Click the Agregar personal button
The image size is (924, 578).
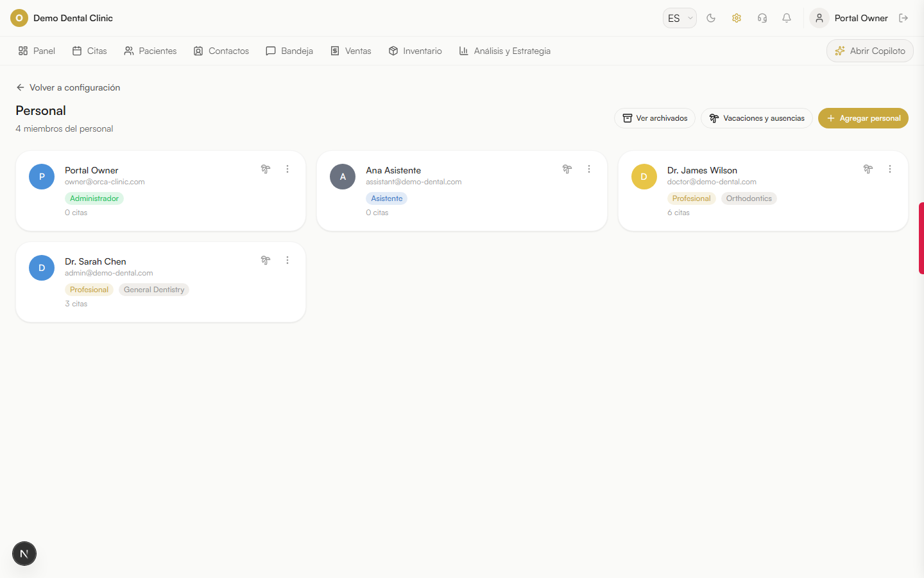click(863, 118)
